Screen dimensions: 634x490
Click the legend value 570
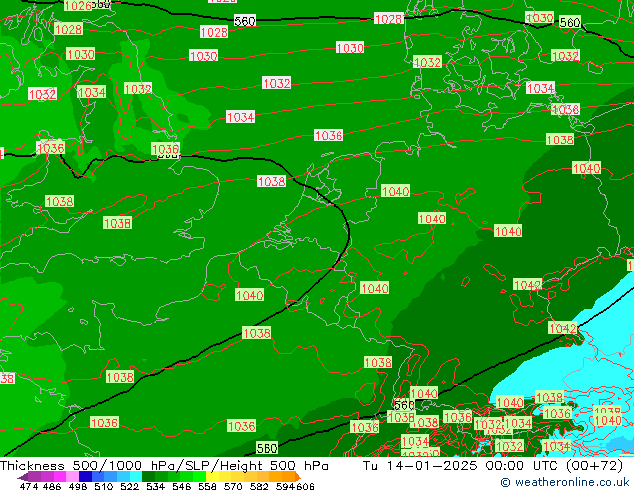point(233,486)
